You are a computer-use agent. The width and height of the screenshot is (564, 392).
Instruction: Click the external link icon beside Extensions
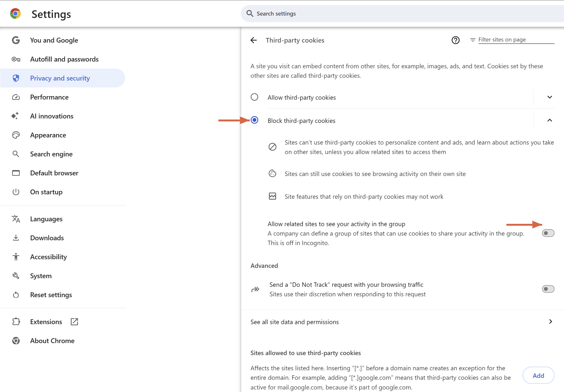pyautogui.click(x=74, y=322)
